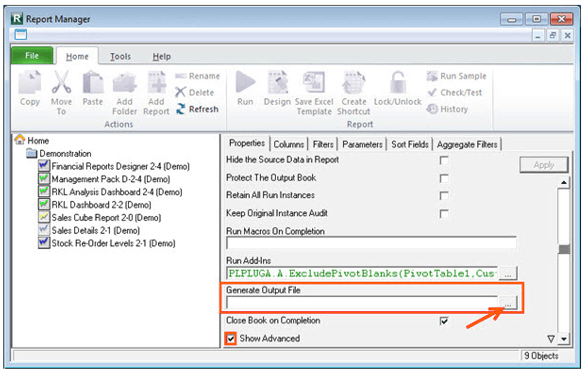The height and width of the screenshot is (371, 588).
Task: Toggle Close Book on Completion checkbox
Action: [x=444, y=321]
